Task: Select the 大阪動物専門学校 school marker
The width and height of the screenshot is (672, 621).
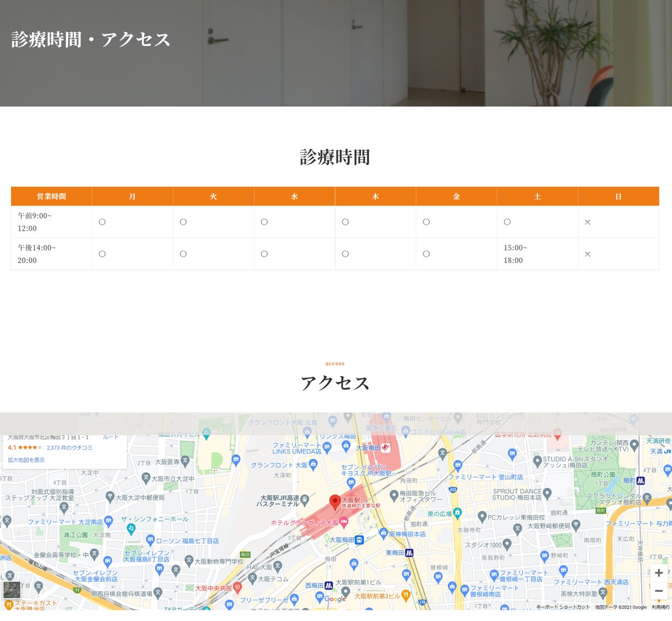Action: (189, 560)
